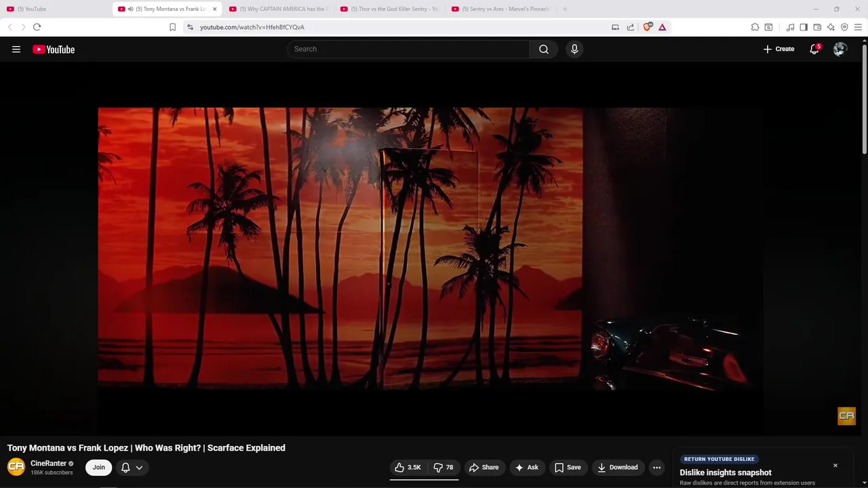Save the video to a playlist
The height and width of the screenshot is (488, 868).
pyautogui.click(x=568, y=467)
